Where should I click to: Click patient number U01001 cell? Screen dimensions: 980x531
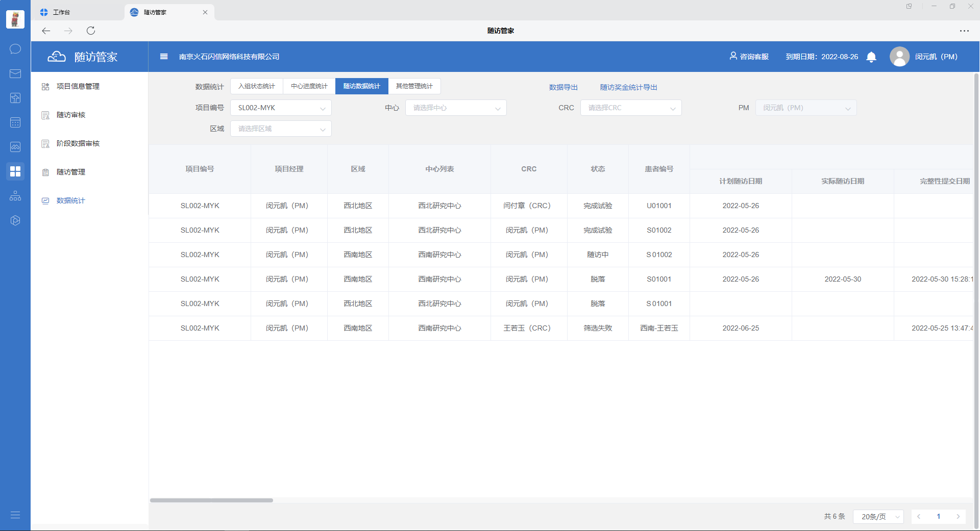pyautogui.click(x=659, y=206)
